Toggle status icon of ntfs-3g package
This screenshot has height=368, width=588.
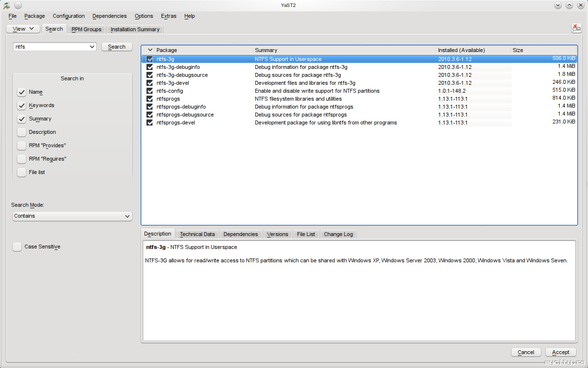(149, 59)
